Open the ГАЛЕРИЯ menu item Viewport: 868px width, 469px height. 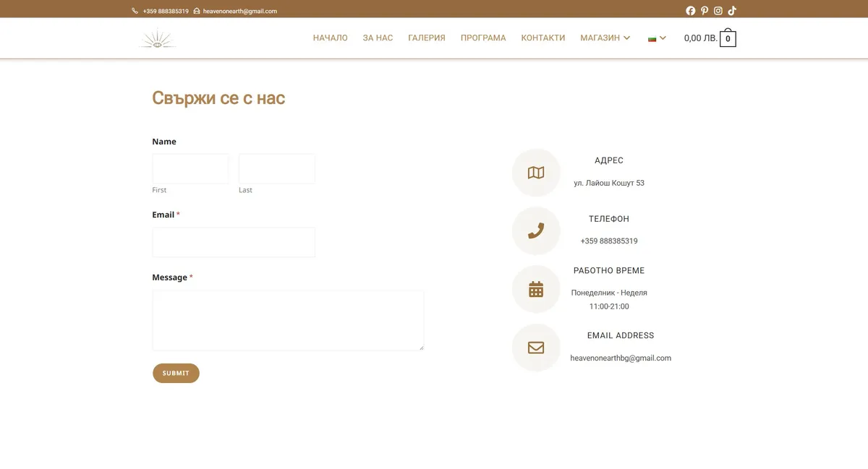(x=427, y=38)
